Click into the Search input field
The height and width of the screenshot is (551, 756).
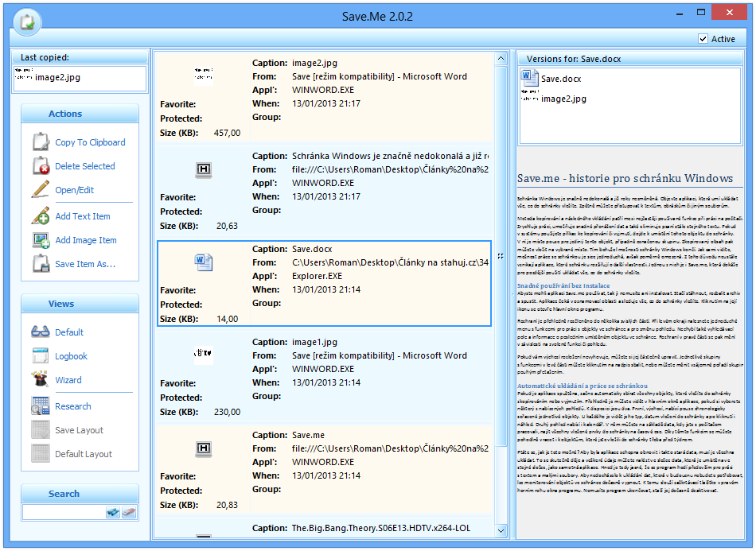(64, 512)
